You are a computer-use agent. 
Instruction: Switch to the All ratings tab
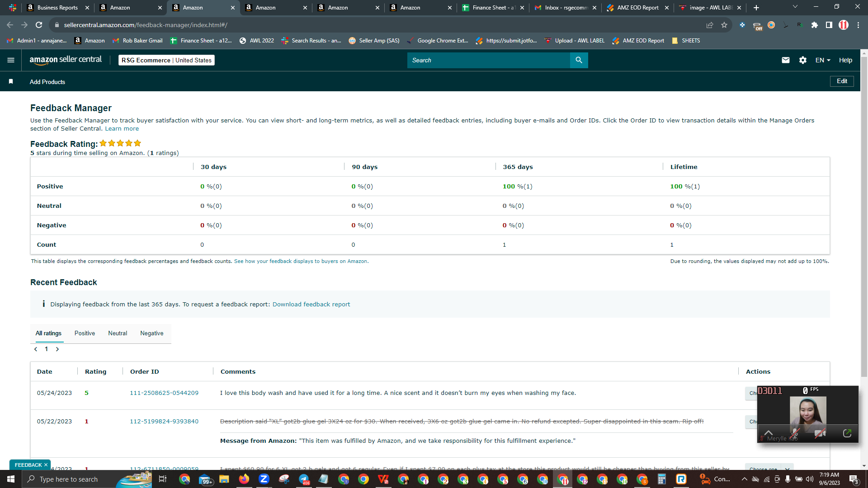click(48, 333)
